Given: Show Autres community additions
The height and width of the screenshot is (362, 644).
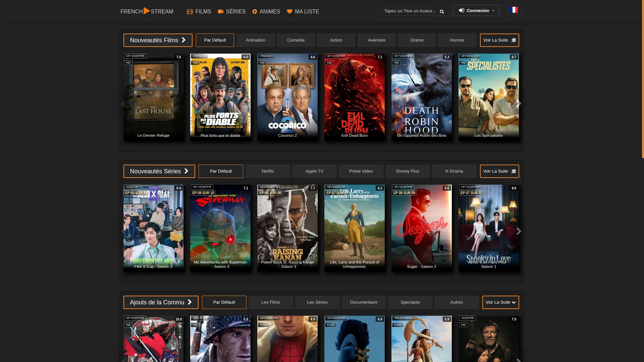Looking at the screenshot, I should click(x=457, y=302).
